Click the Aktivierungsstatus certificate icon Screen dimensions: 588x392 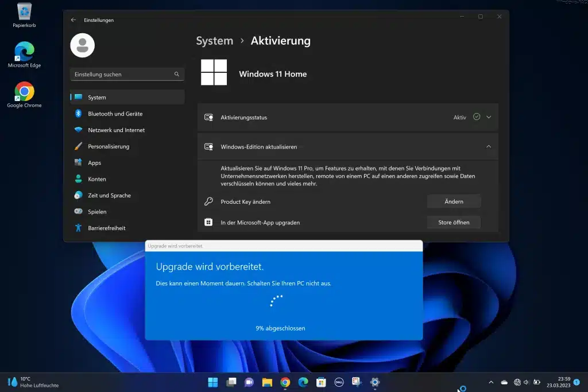[x=209, y=117]
